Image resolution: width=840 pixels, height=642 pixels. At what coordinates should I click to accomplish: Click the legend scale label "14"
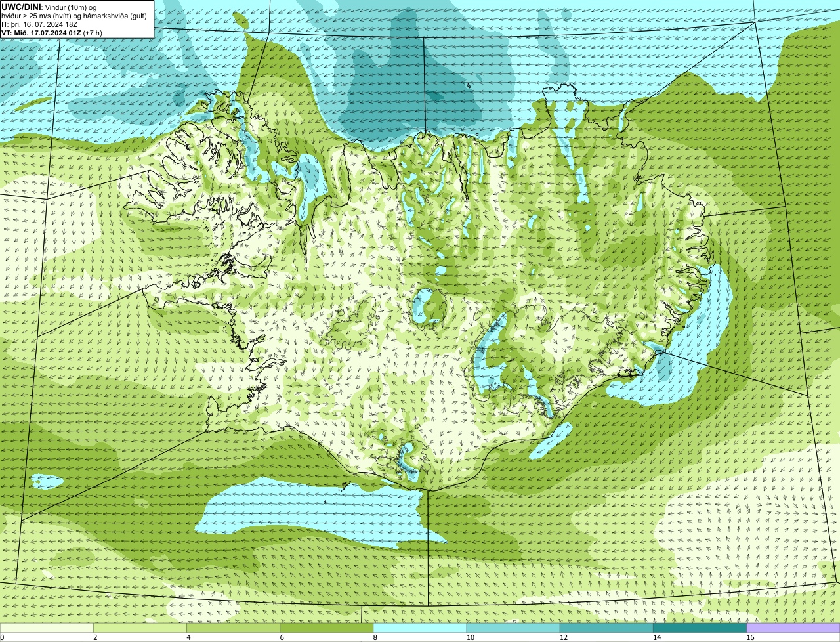point(656,637)
